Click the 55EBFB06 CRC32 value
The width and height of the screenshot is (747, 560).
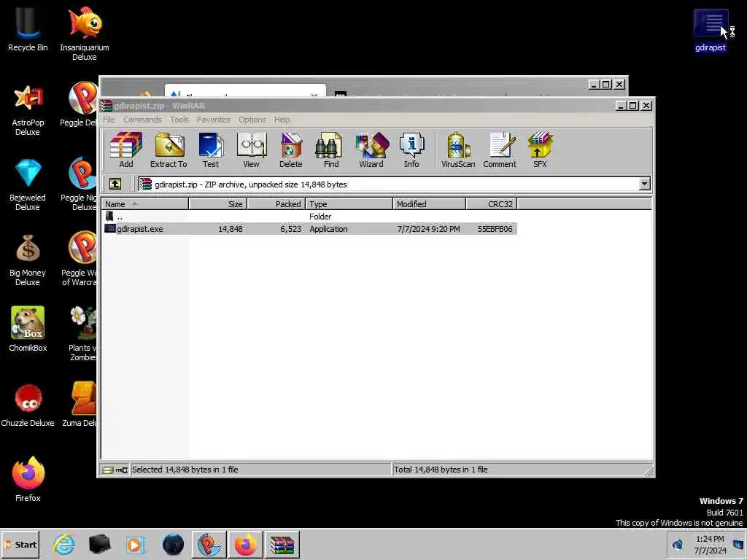point(495,229)
